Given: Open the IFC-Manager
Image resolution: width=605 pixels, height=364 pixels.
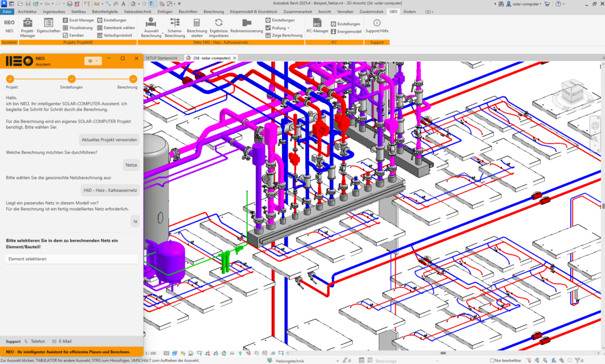Looking at the screenshot, I should click(317, 25).
